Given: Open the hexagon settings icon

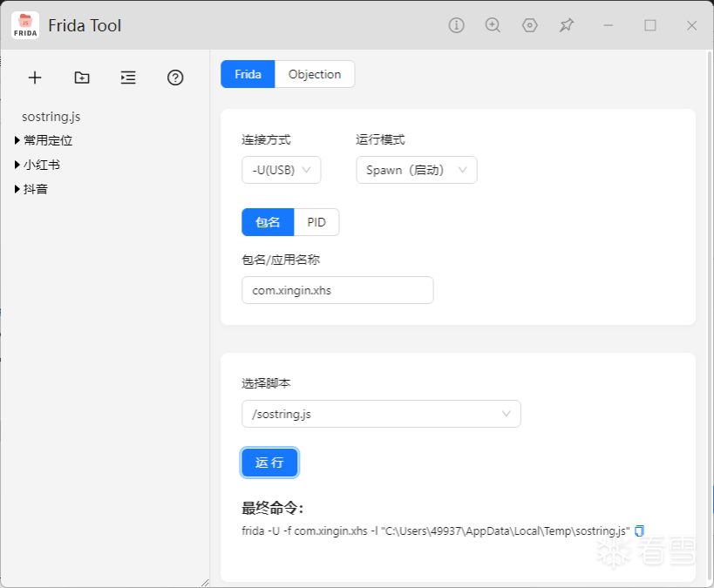Looking at the screenshot, I should [529, 25].
